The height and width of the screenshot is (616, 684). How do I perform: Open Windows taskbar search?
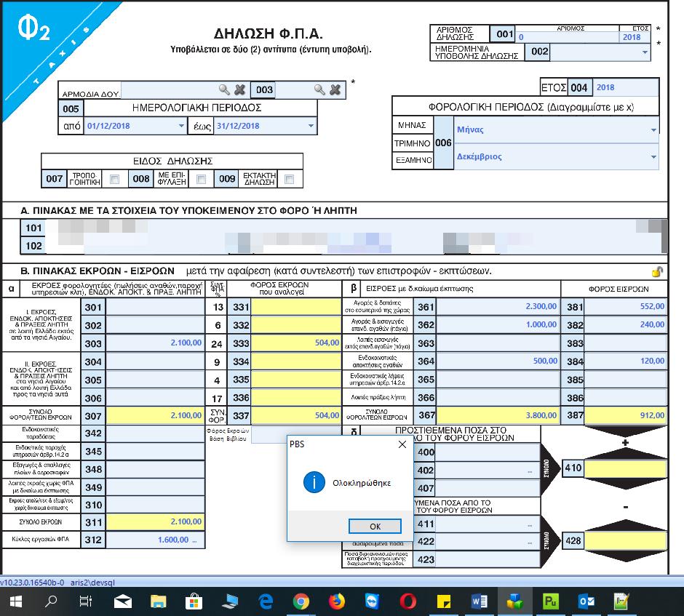click(51, 602)
